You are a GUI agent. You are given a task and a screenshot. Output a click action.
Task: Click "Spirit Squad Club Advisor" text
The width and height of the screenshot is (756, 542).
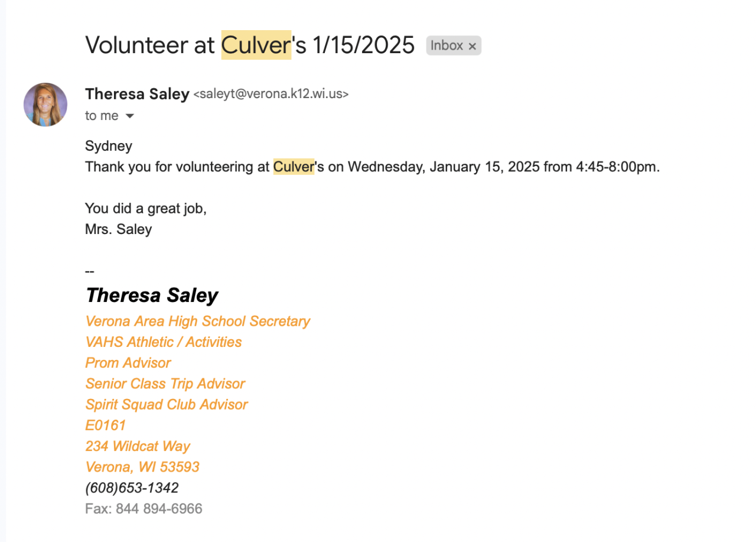coord(167,404)
